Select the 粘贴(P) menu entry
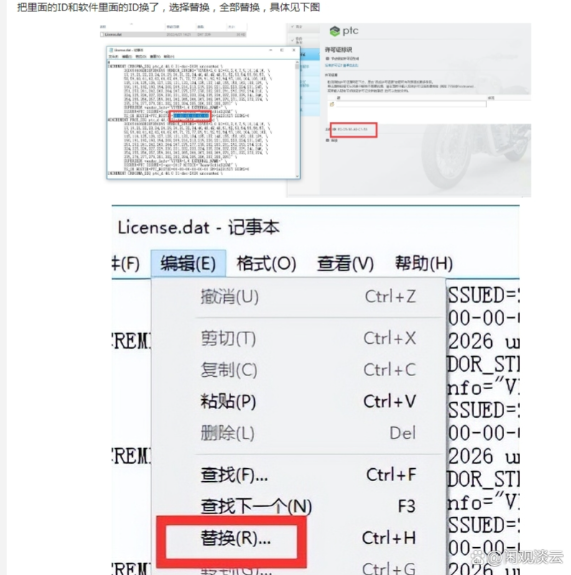The height and width of the screenshot is (575, 571). pos(299,401)
